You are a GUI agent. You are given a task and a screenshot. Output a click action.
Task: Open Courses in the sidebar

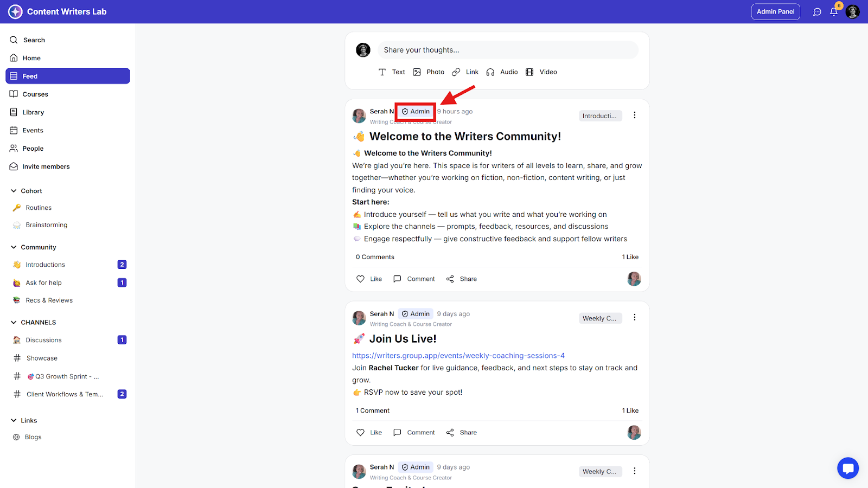click(x=68, y=94)
